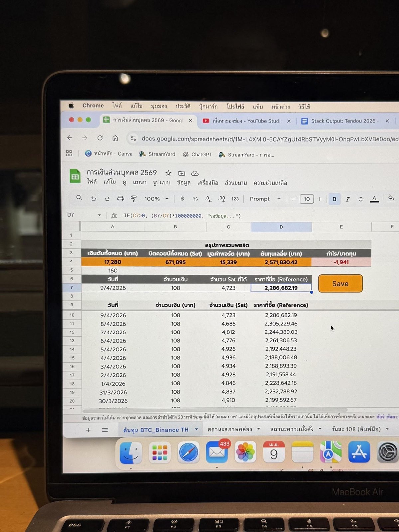Expand the name box dropdown arrow

[x=99, y=215]
